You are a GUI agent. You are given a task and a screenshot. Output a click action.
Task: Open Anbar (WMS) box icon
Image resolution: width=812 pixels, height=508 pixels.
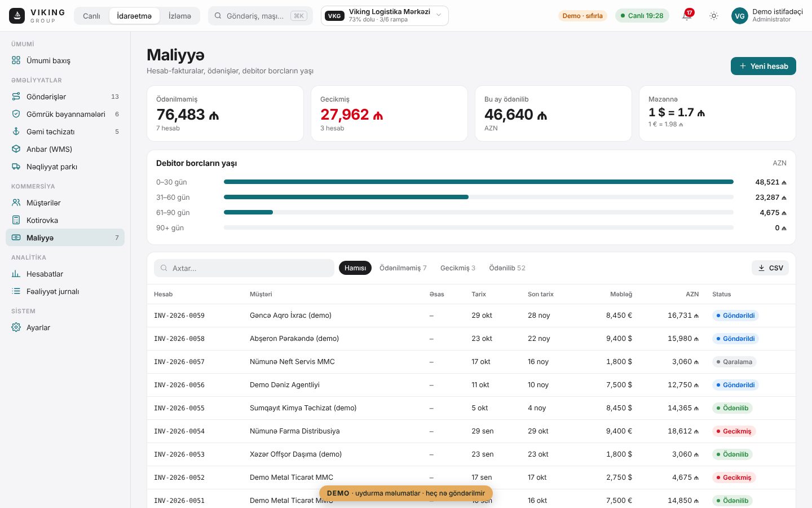16,149
